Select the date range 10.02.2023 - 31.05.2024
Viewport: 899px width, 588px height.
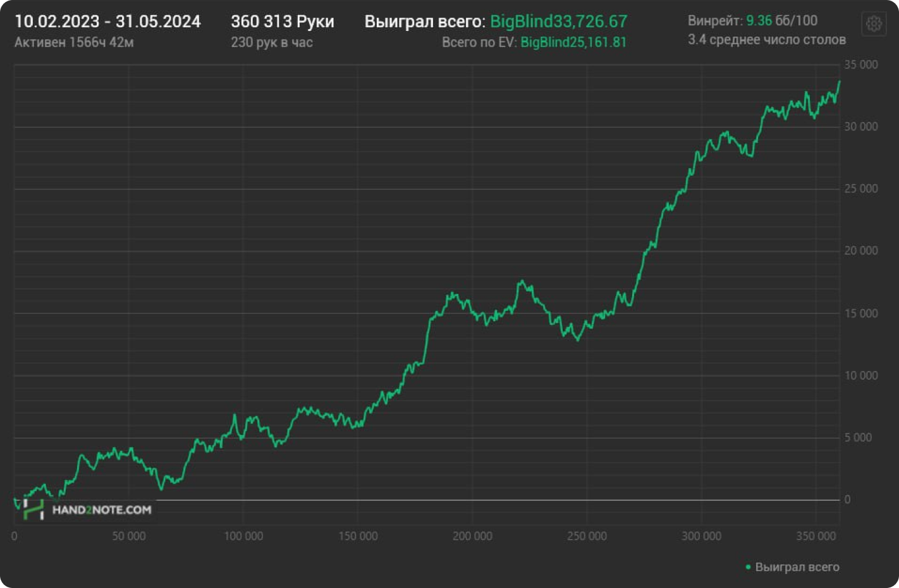[x=107, y=21]
